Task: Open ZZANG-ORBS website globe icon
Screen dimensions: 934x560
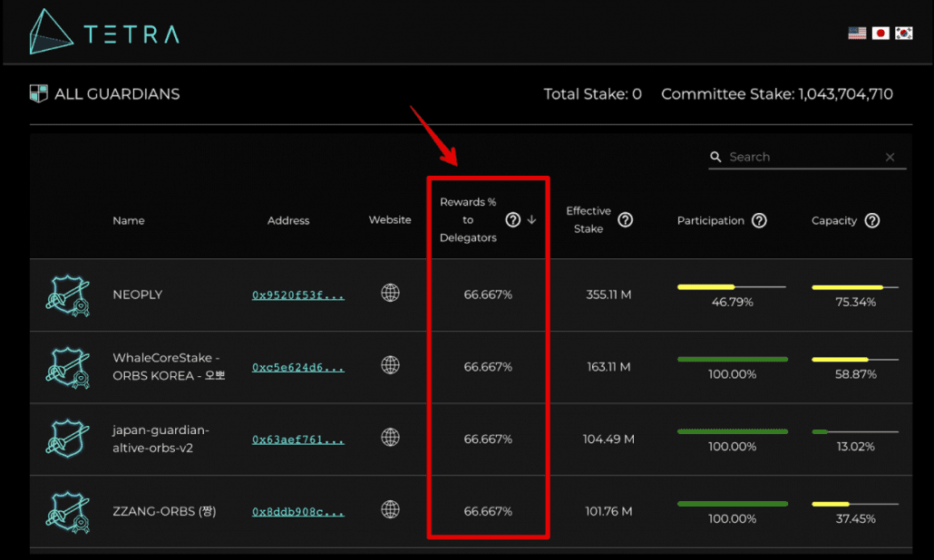Action: point(390,509)
